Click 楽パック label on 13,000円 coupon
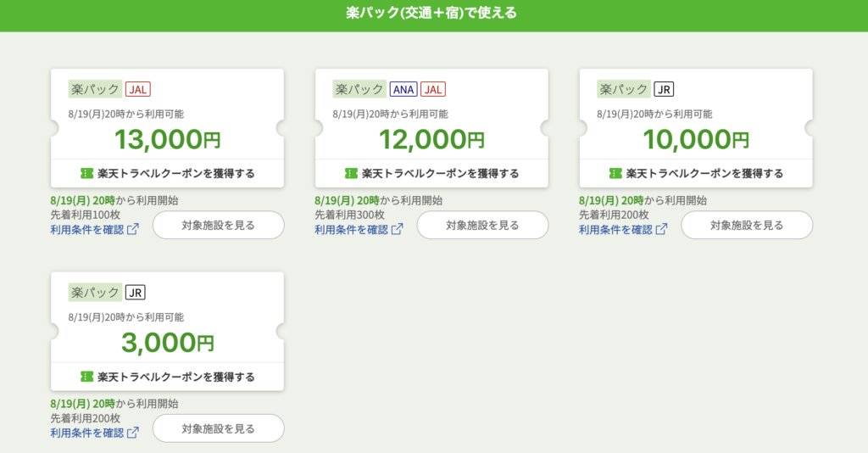868x453 pixels. tap(95, 89)
